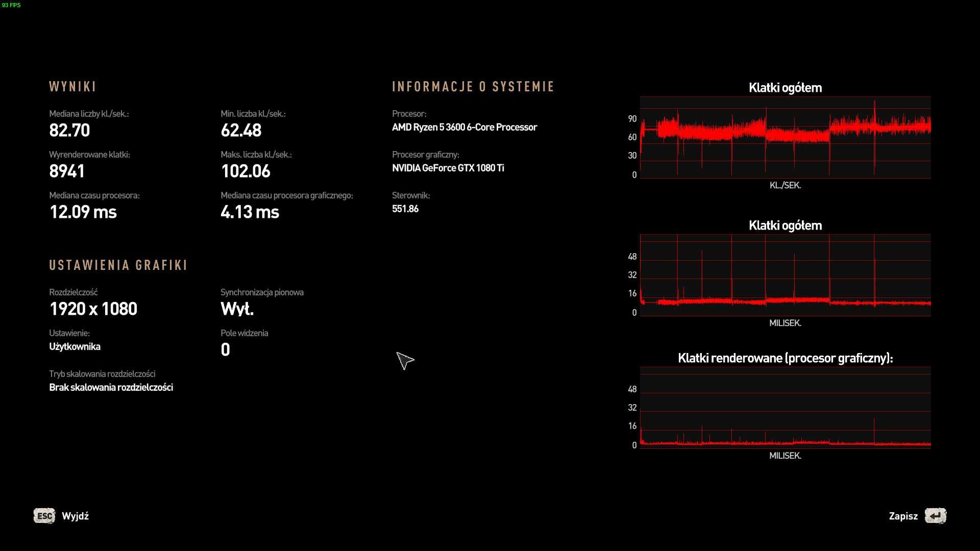Click the rendered frames value 8941
The height and width of the screenshot is (551, 980).
[67, 171]
